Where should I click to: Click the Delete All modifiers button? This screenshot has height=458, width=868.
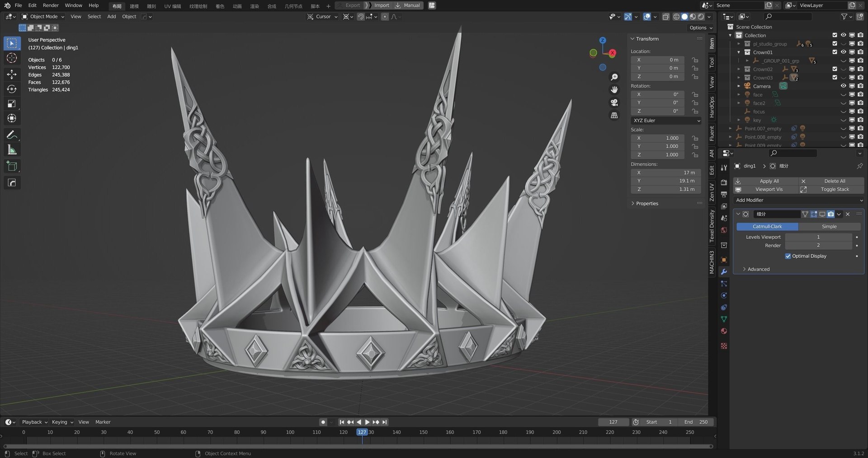(831, 181)
